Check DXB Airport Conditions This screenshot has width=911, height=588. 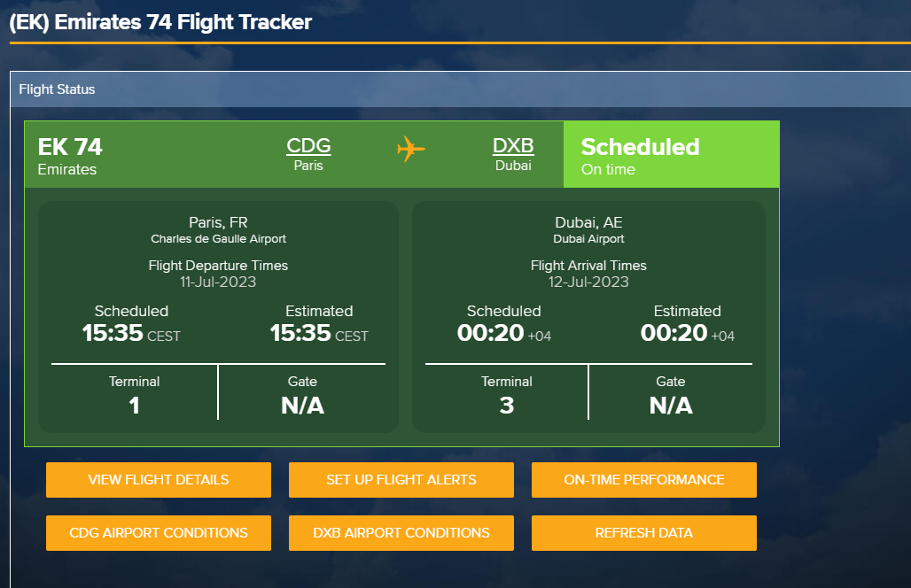tap(401, 533)
